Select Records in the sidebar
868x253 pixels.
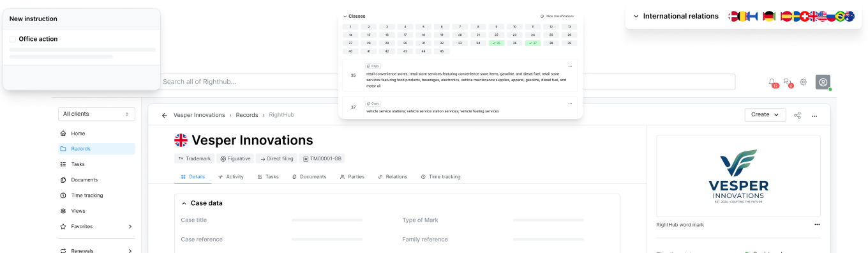pos(96,149)
